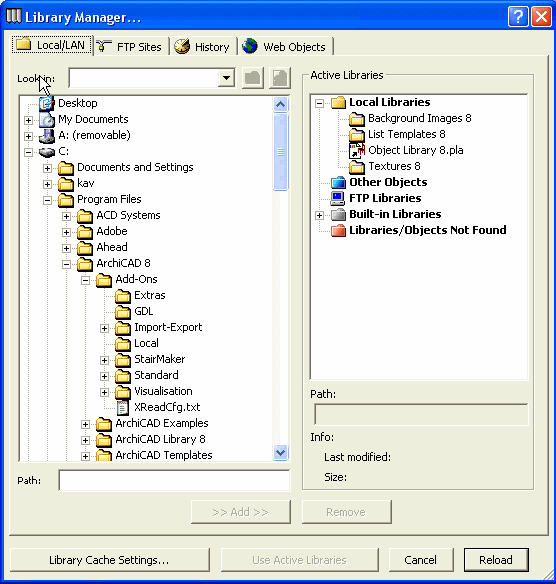The height and width of the screenshot is (584, 556).
Task: Click the Reload button
Action: (496, 560)
